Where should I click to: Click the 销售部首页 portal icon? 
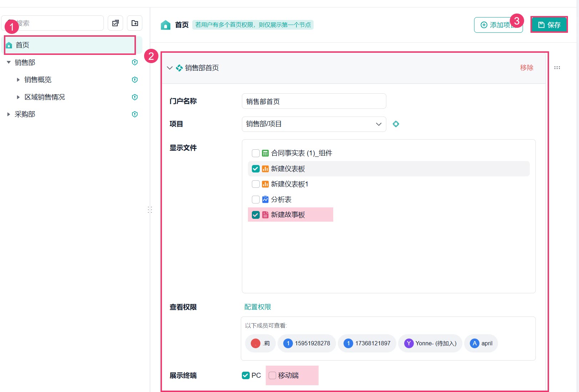pyautogui.click(x=179, y=68)
